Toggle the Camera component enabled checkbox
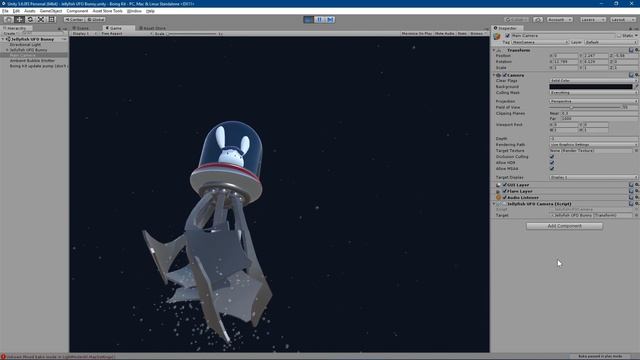This screenshot has height=360, width=640. tap(505, 75)
